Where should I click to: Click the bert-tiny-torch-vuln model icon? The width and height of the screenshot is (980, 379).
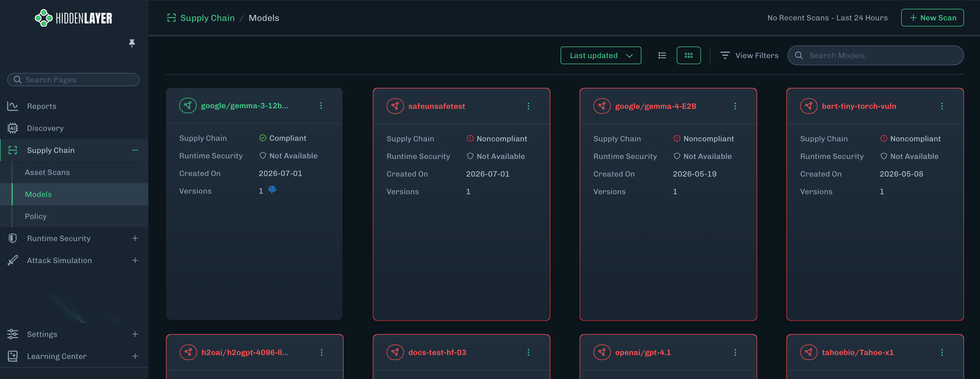point(809,106)
